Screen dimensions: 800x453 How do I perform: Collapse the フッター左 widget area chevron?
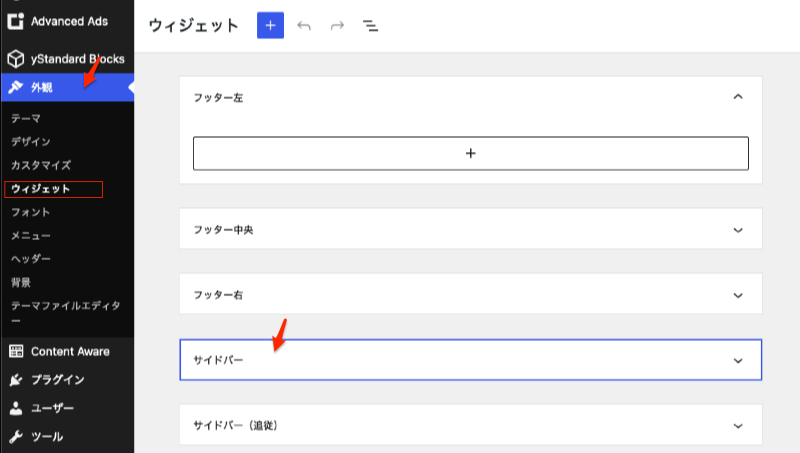(x=738, y=97)
